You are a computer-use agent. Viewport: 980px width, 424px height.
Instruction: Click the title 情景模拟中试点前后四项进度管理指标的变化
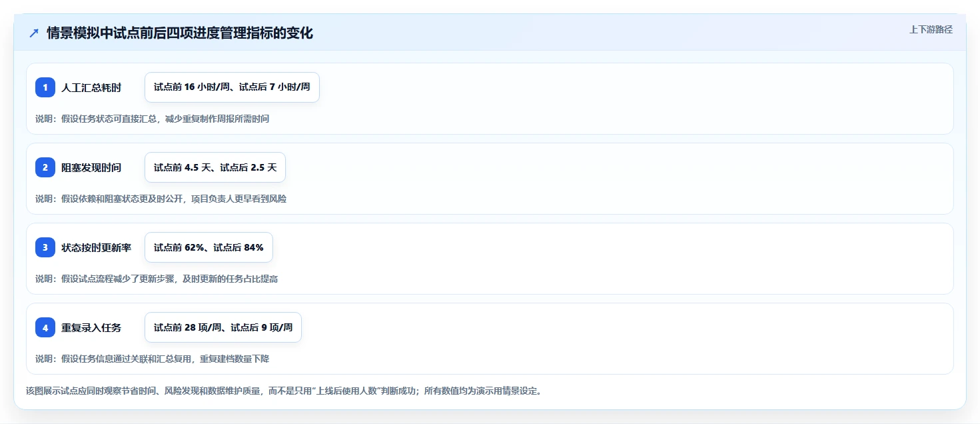tap(180, 33)
